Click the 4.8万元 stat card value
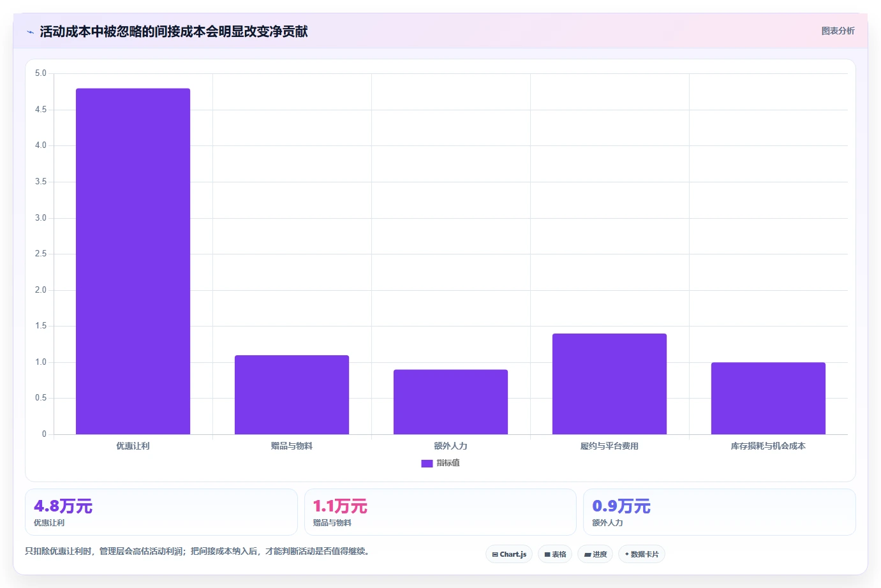The width and height of the screenshot is (881, 588). (63, 506)
